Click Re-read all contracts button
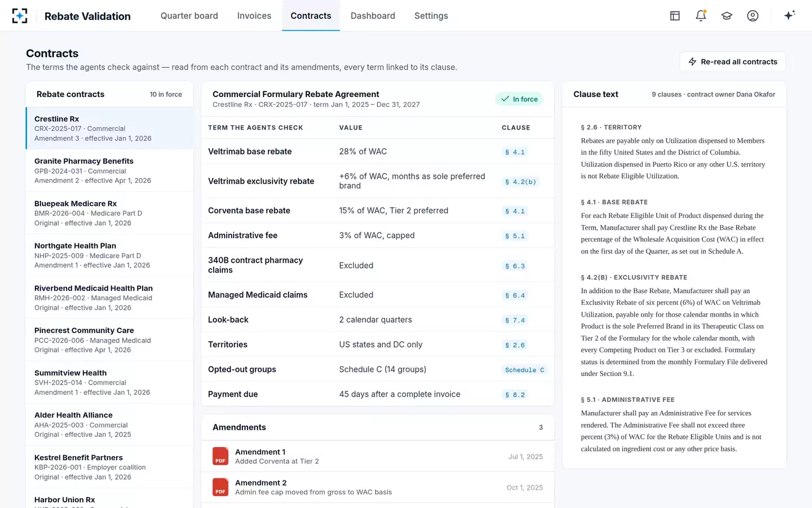 click(733, 62)
